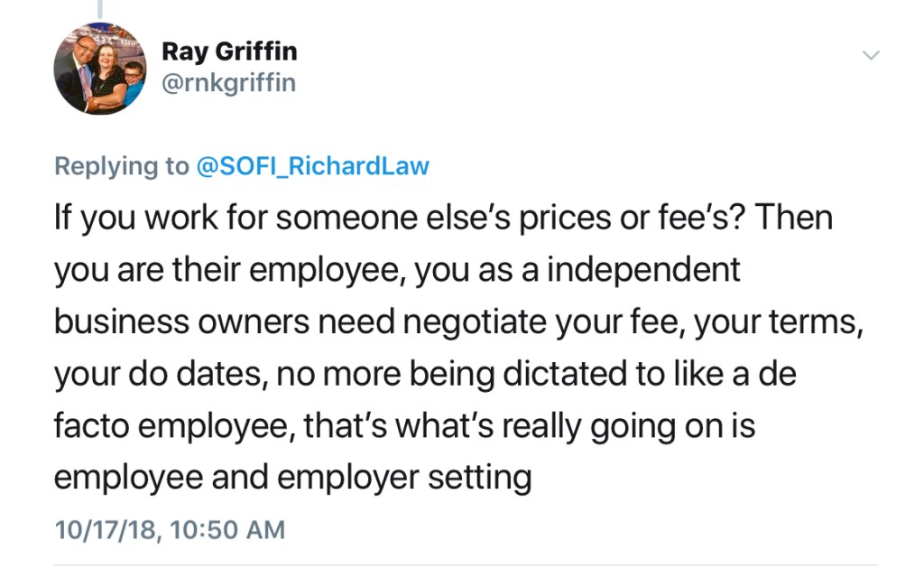Open Ray Griffin's profile picture

point(100,69)
